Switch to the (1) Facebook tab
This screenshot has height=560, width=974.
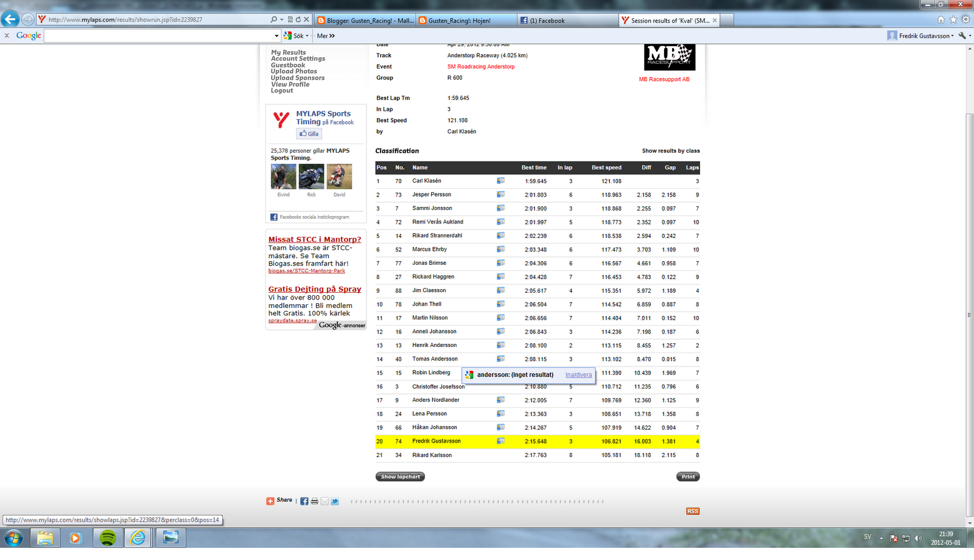coord(568,20)
